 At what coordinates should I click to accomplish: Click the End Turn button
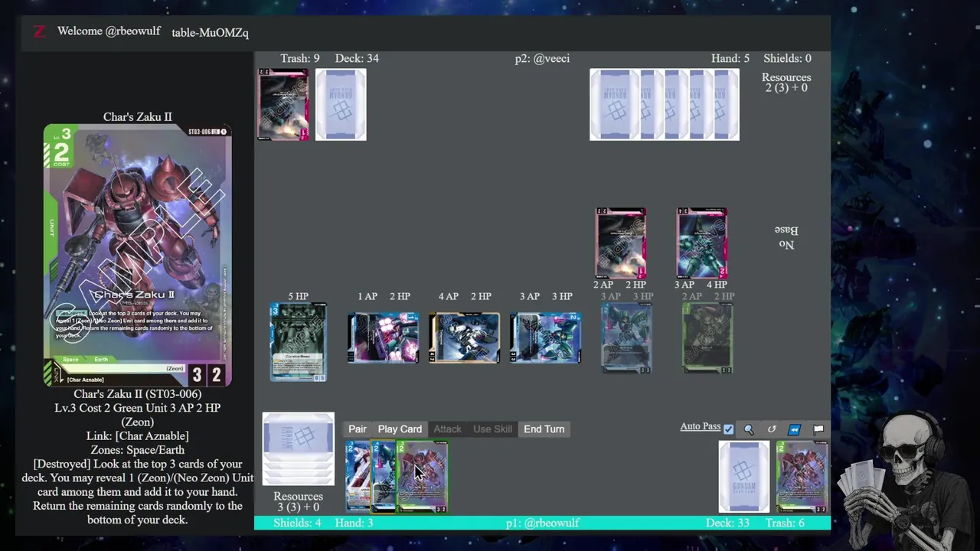544,429
